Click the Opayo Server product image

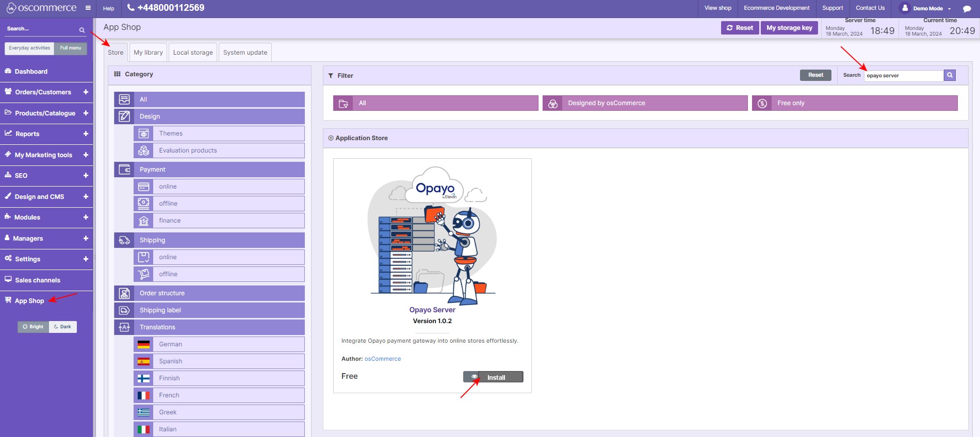point(432,235)
